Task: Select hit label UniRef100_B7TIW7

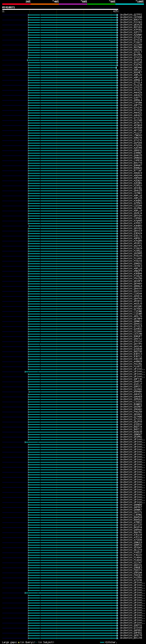Action: tap(131, 170)
